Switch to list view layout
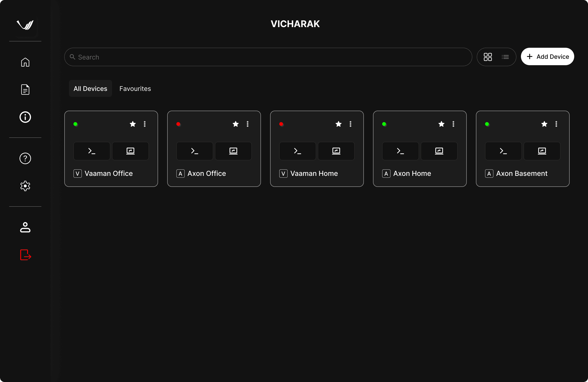Screen dimensions: 588x382 click(x=505, y=57)
